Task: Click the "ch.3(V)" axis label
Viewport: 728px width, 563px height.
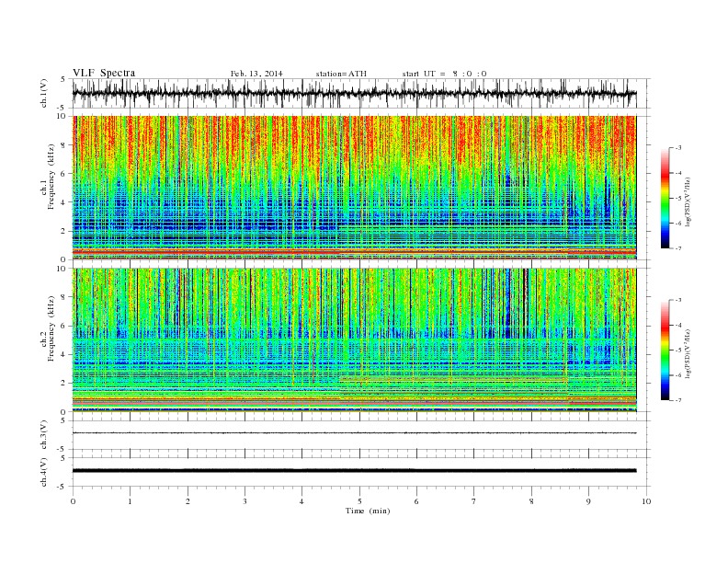Action: (x=45, y=437)
